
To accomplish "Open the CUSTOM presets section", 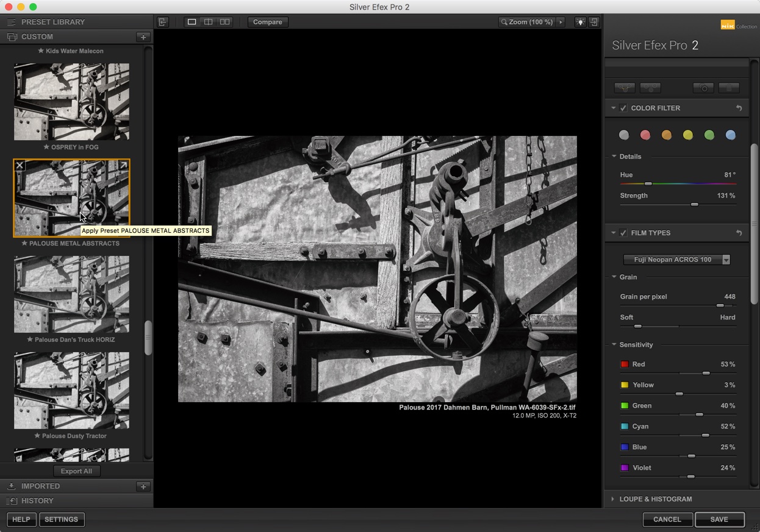I will click(x=37, y=37).
